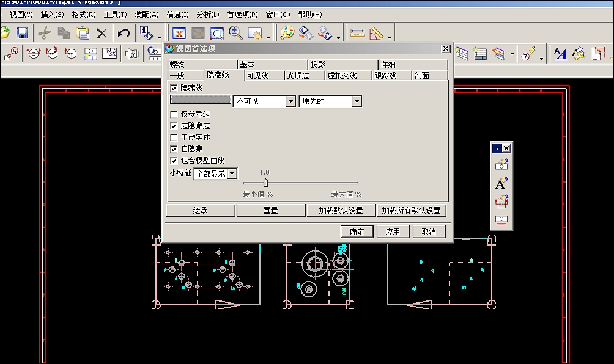The width and height of the screenshot is (614, 364).
Task: Click the 确定 button
Action: (x=357, y=232)
